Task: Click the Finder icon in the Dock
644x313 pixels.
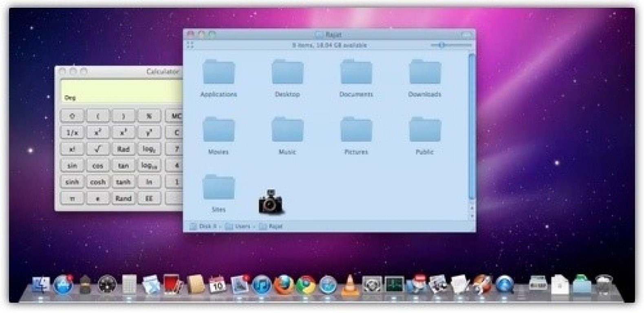Action: [x=41, y=284]
